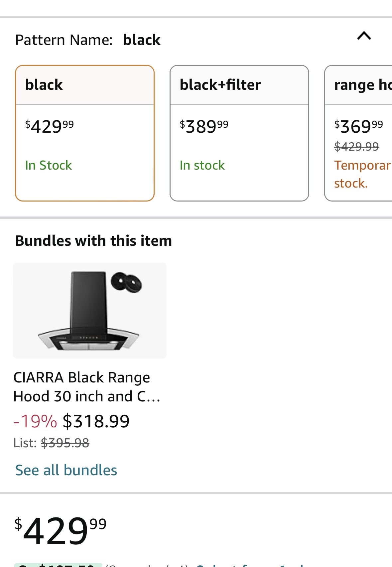Tap the struck-through $395.98 list price
Screen dimensions: 392x567
[x=65, y=443]
